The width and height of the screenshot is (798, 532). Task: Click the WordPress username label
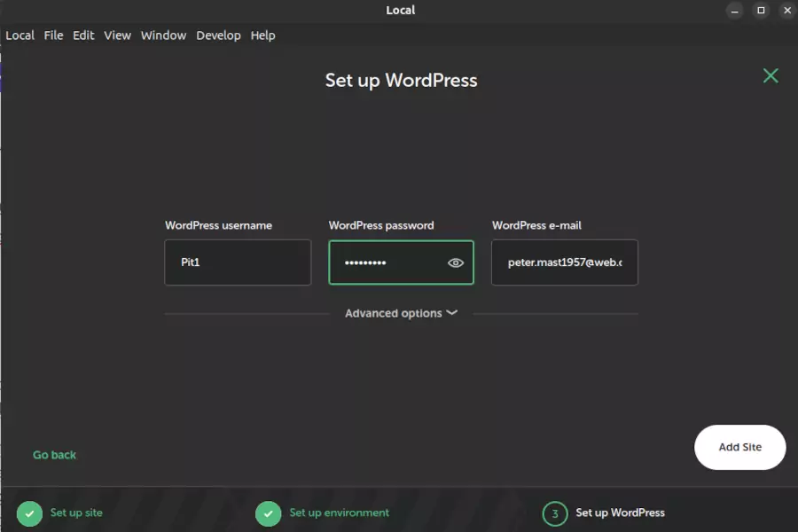tap(218, 225)
